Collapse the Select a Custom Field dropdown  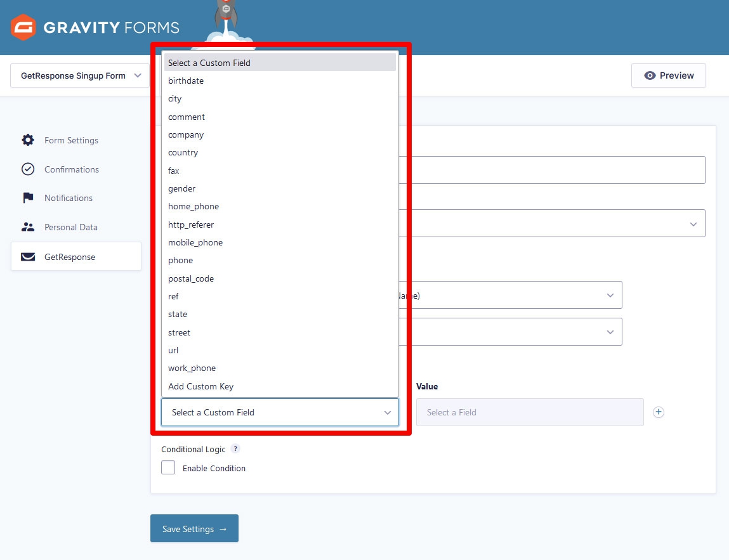tap(280, 412)
